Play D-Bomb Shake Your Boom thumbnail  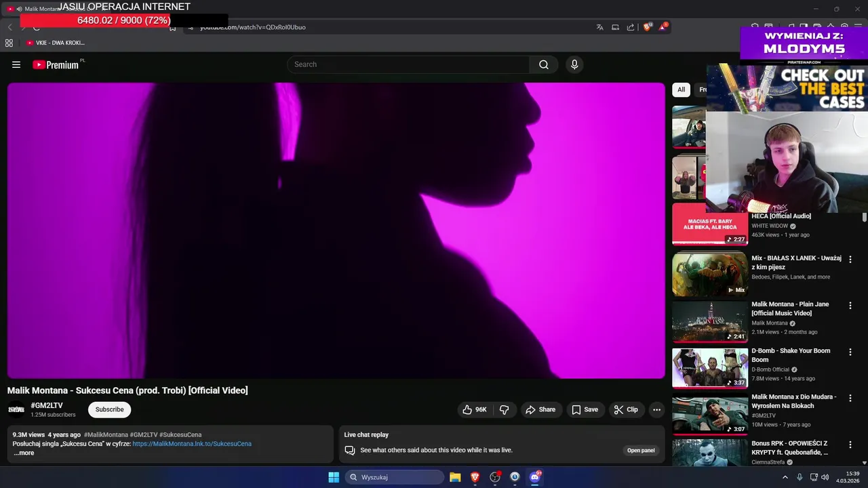[710, 367]
